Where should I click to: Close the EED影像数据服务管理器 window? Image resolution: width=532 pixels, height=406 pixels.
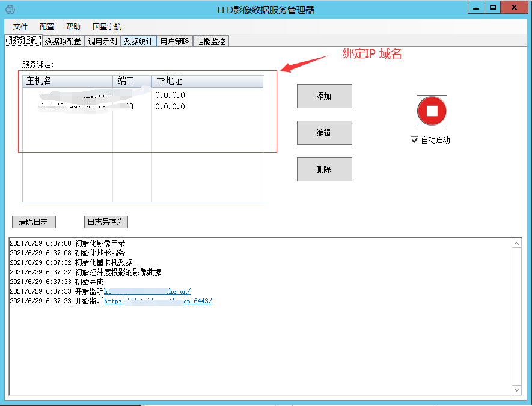(514, 8)
